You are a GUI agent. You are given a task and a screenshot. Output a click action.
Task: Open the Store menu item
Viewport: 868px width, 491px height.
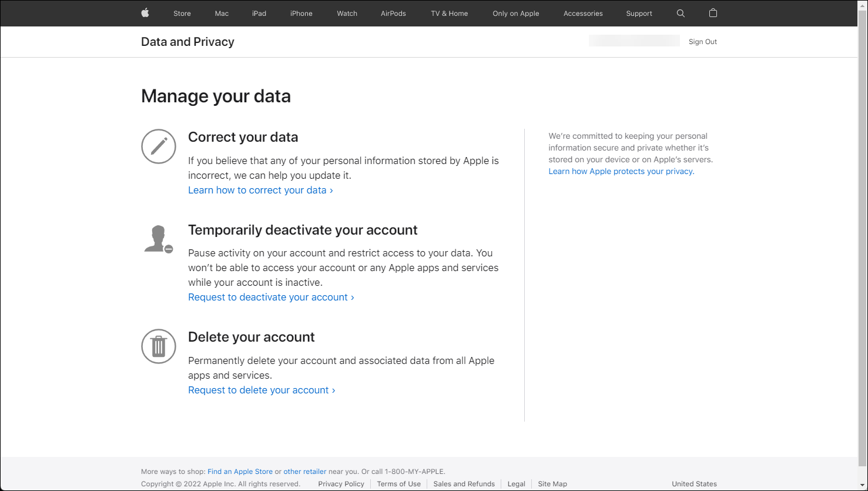pos(182,14)
